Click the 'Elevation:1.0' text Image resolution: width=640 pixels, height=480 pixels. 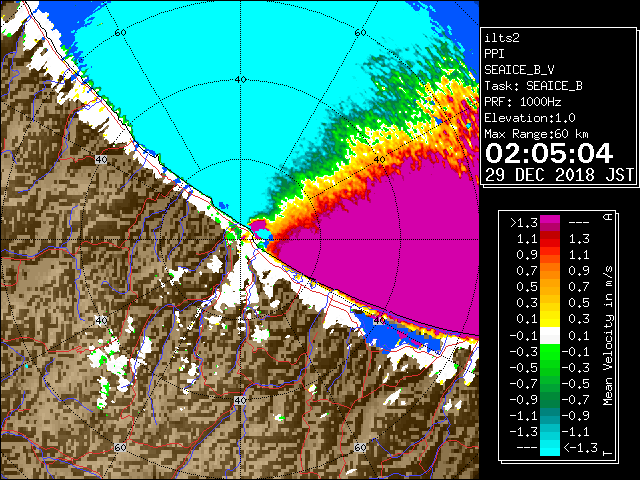coord(530,118)
